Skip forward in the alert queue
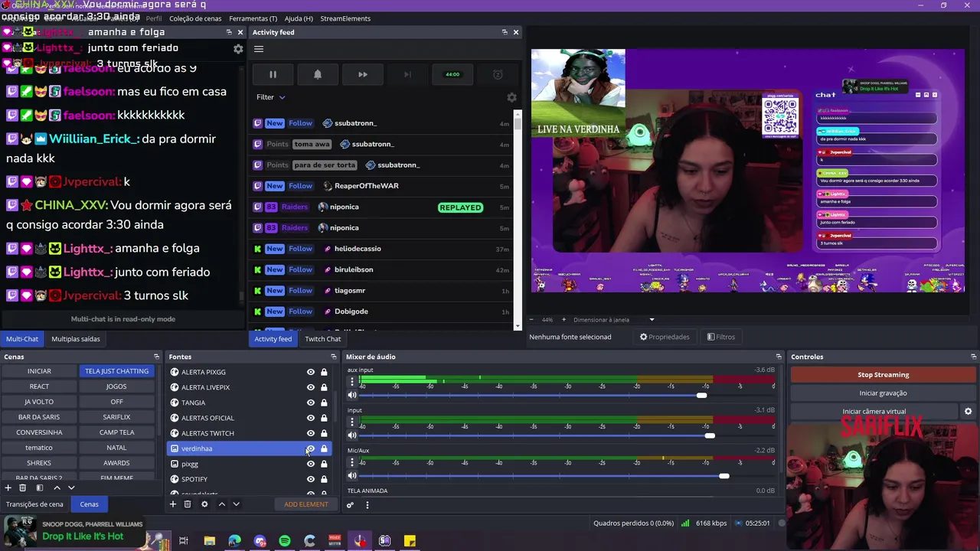The height and width of the screenshot is (551, 980). pos(363,74)
